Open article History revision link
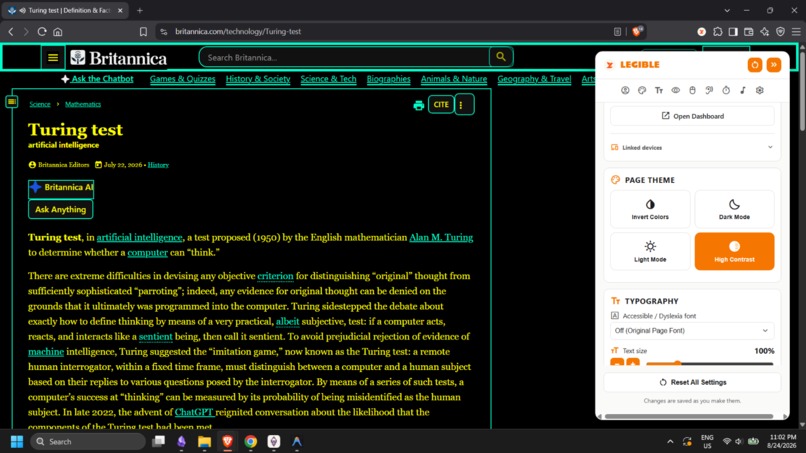 tap(158, 165)
